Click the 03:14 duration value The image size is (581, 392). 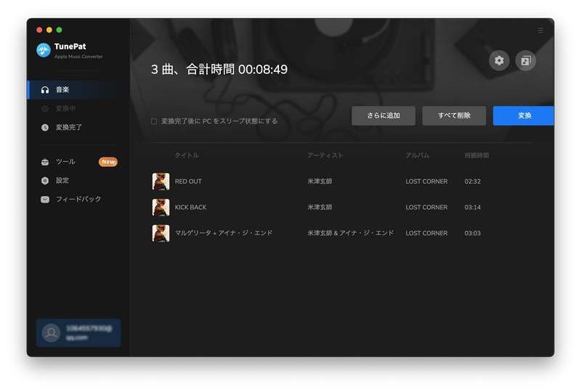coord(473,208)
